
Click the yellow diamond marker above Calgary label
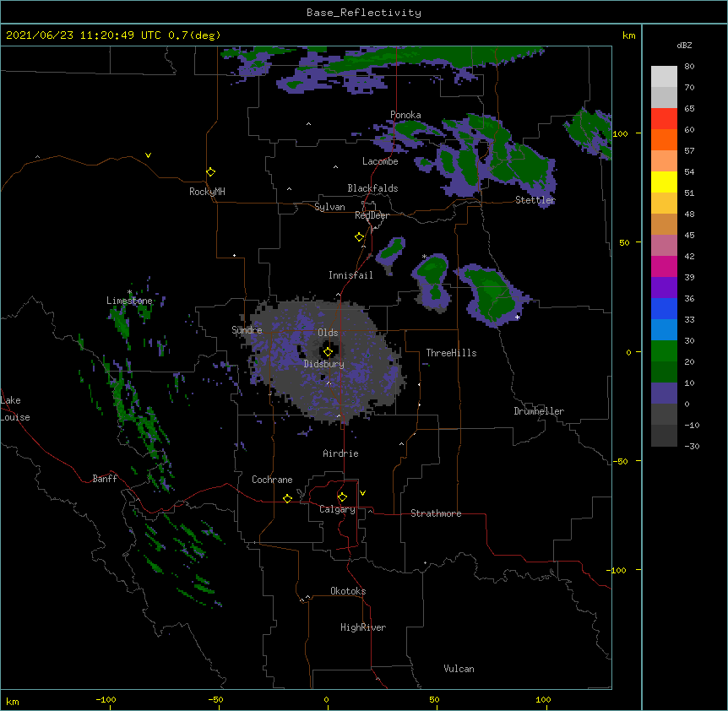[x=342, y=497]
